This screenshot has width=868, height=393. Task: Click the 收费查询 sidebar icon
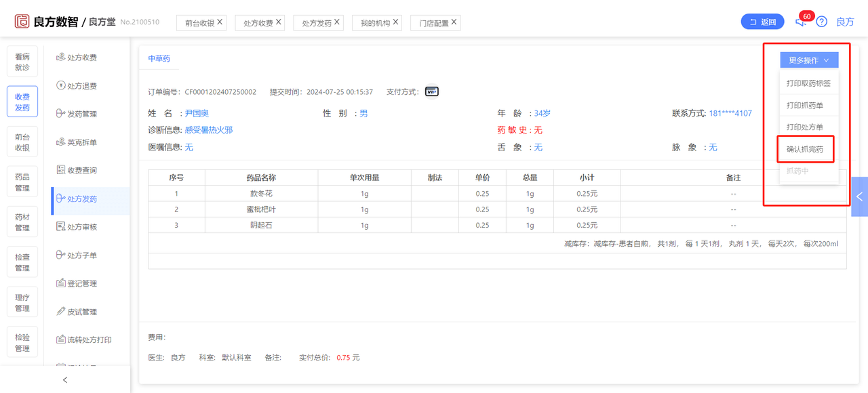(x=61, y=170)
